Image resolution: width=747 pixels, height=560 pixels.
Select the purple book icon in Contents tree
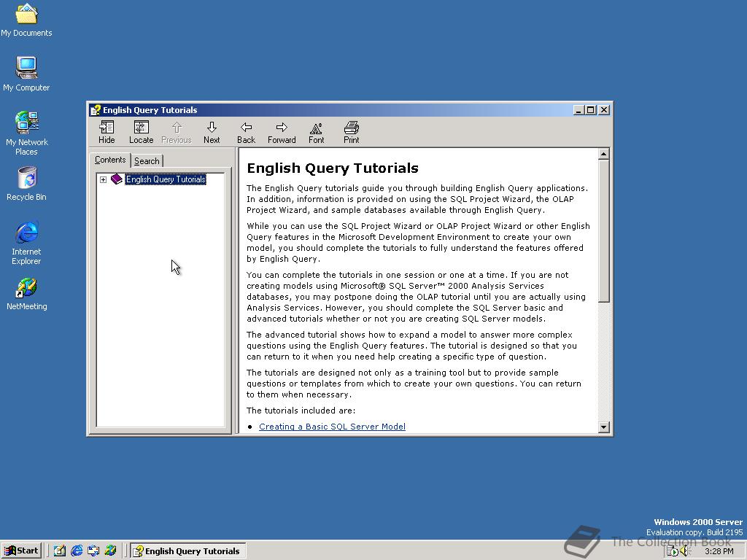[117, 179]
